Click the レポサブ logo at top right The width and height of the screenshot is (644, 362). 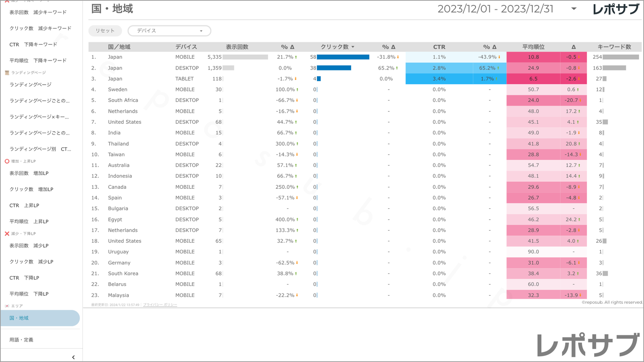click(x=615, y=9)
